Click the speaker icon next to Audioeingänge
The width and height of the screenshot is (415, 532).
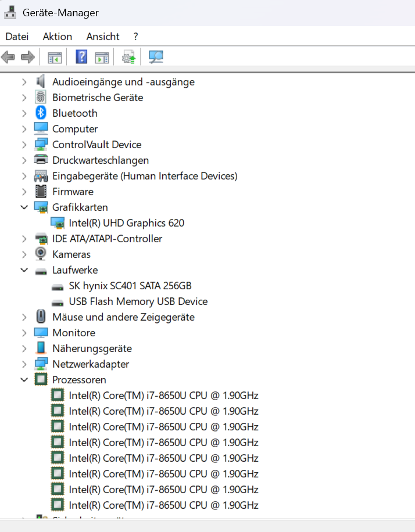[41, 82]
